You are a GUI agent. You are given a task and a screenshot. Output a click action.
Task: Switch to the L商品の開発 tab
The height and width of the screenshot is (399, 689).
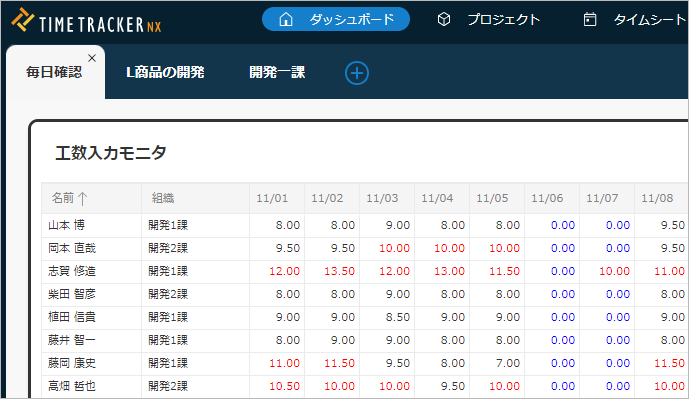[165, 72]
